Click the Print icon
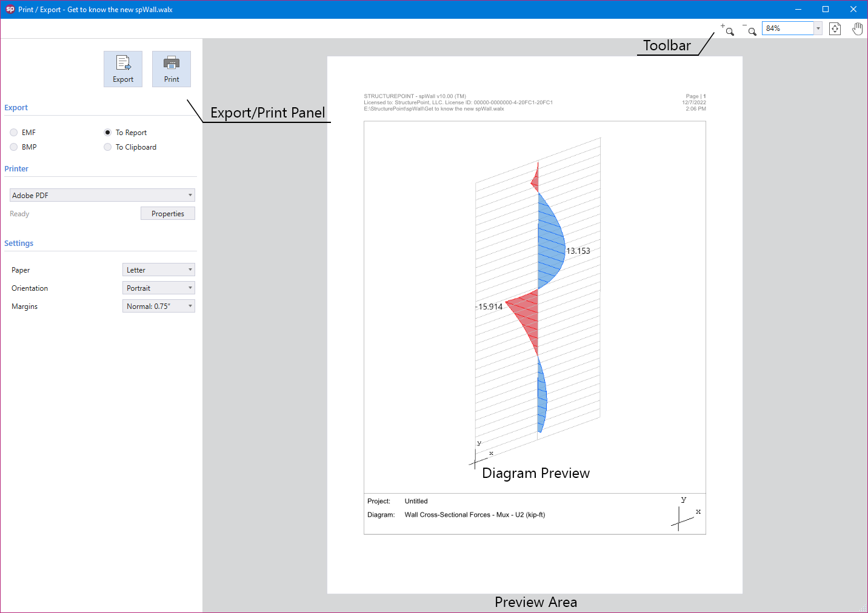The width and height of the screenshot is (868, 613). [171, 68]
